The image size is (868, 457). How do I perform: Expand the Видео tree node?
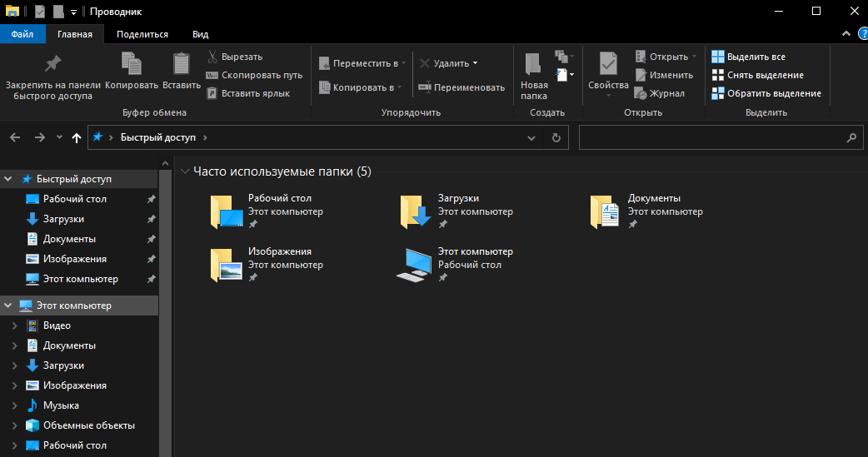point(14,325)
